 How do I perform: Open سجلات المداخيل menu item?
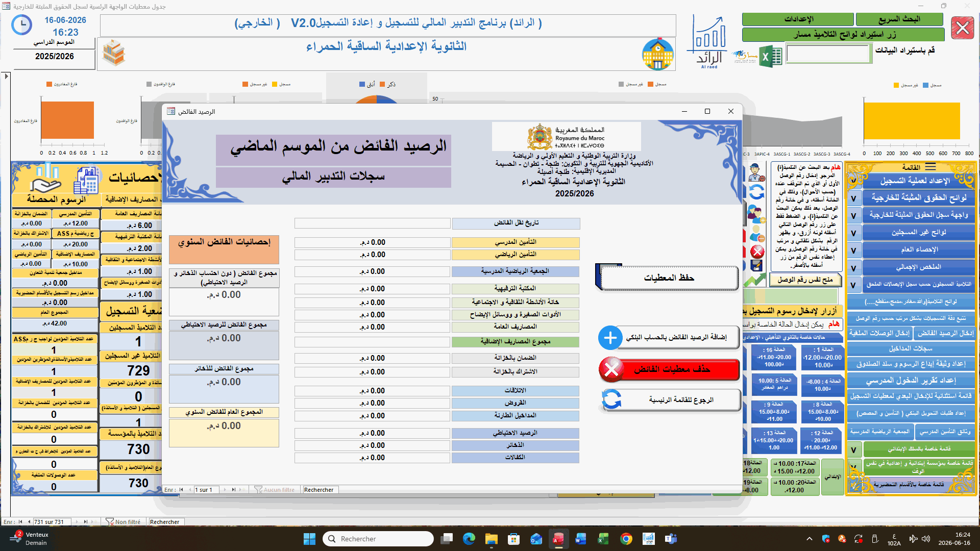[911, 348]
